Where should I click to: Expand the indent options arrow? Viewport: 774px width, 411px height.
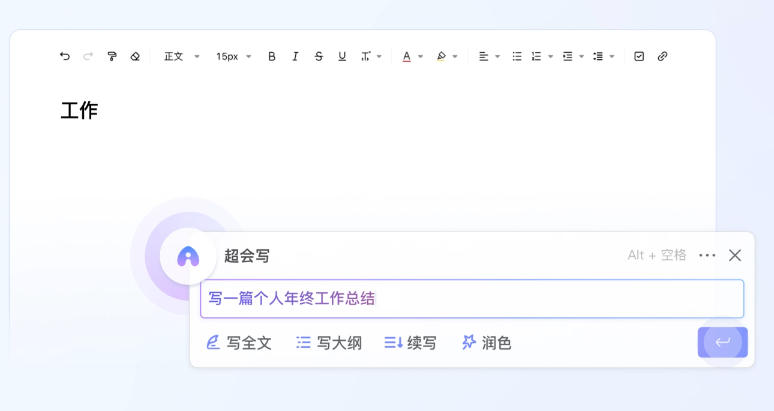coord(581,57)
